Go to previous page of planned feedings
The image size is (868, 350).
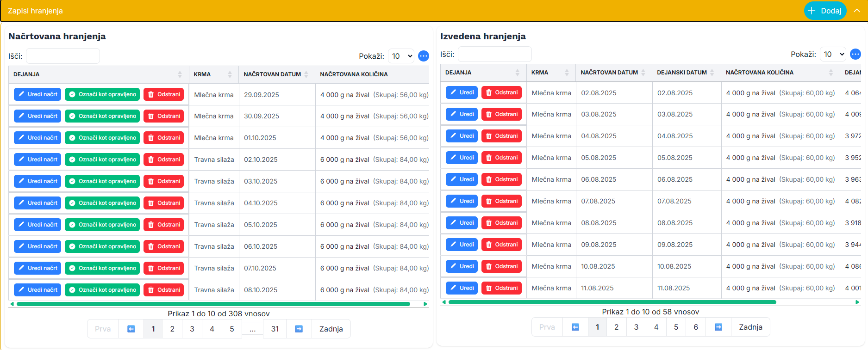pos(131,329)
